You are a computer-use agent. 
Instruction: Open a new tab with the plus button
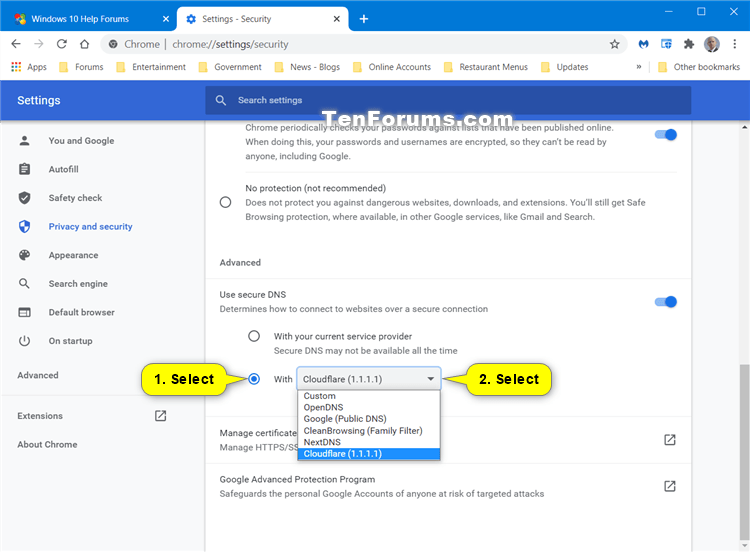(x=364, y=19)
